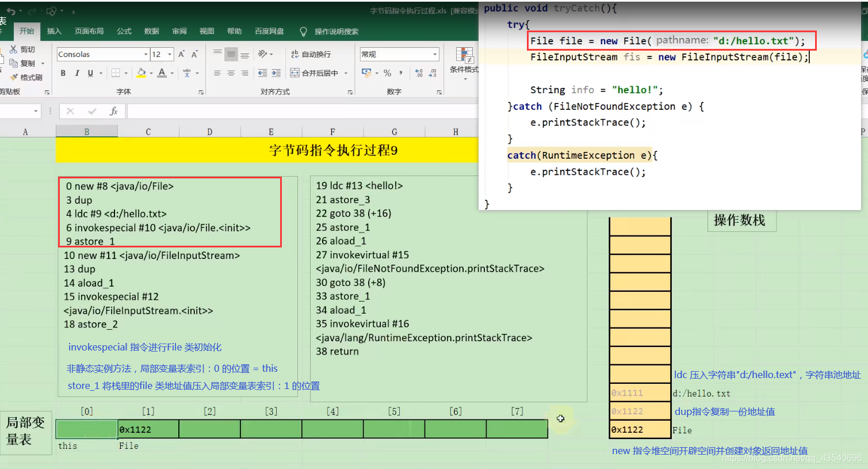Viewport: 868px width, 469px height.
Task: Switch to the 视图 (View) tab
Action: (x=207, y=31)
